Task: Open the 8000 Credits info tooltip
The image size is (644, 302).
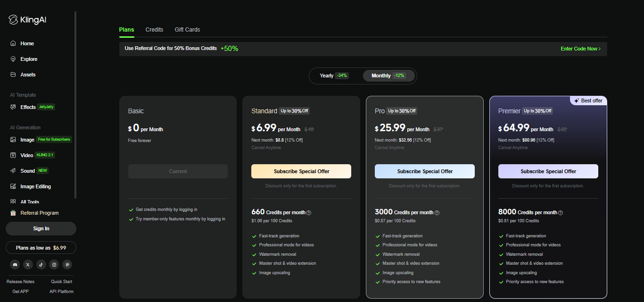Action: [x=560, y=212]
